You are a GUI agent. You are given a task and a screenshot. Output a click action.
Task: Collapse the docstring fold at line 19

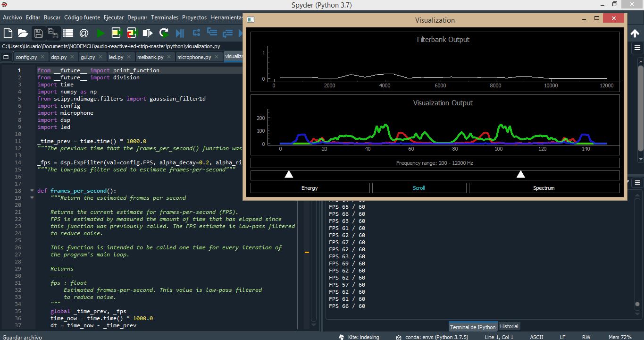point(32,198)
